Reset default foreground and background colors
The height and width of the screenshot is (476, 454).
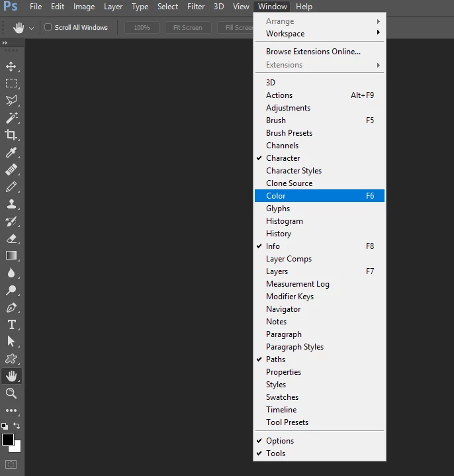(x=5, y=426)
